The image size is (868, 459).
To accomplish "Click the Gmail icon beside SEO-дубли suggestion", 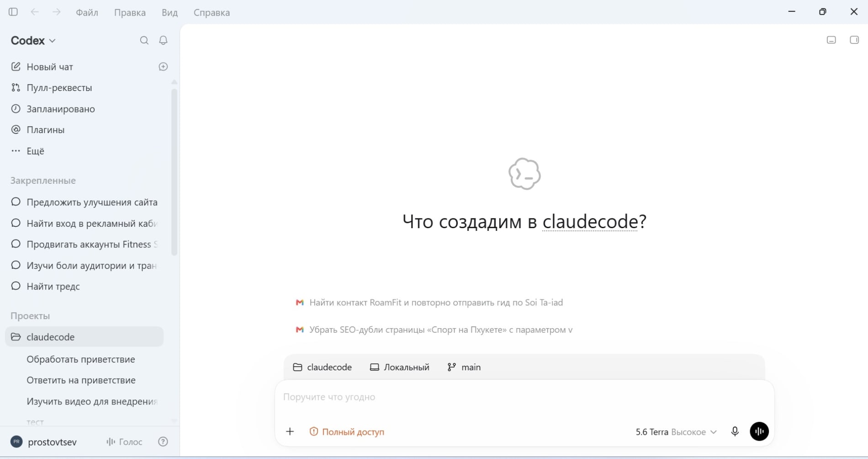I will click(300, 330).
